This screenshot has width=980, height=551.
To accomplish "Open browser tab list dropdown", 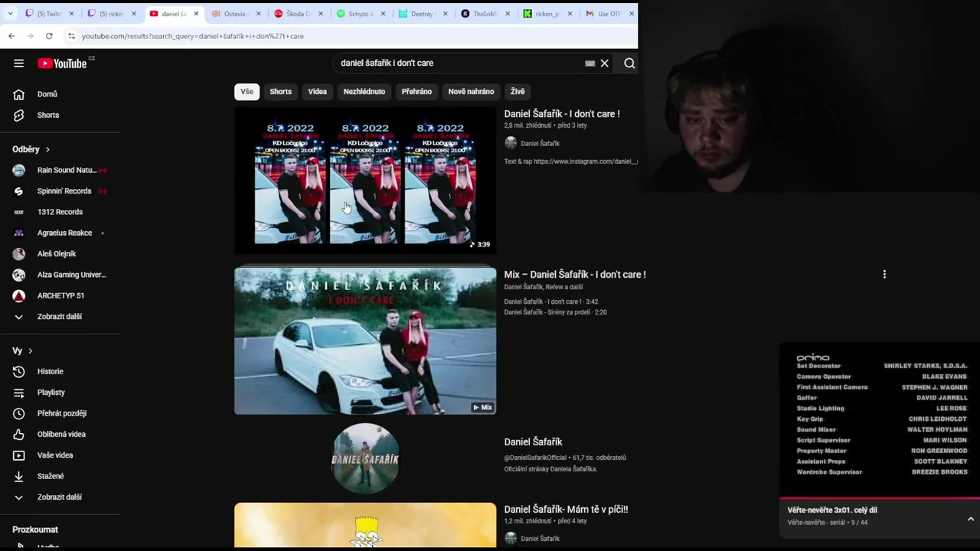I will tap(10, 14).
